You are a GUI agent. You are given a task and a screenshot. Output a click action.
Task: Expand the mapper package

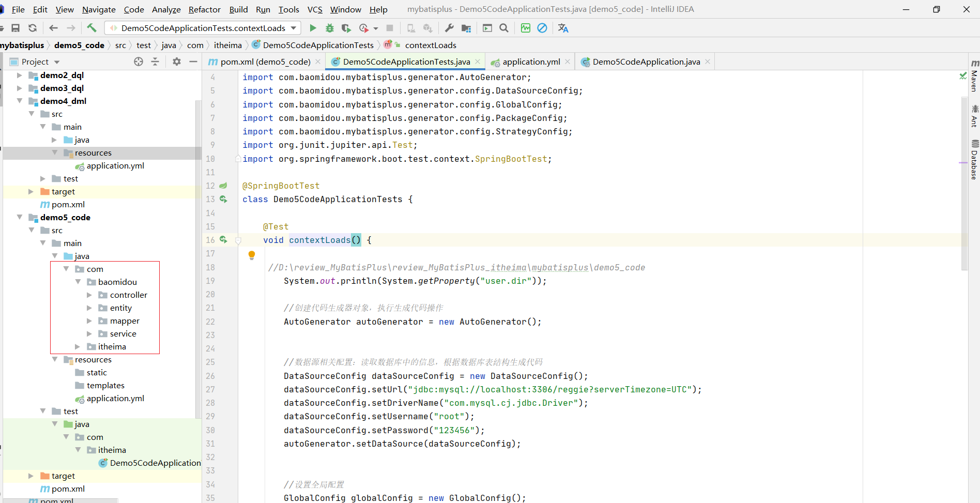[x=89, y=321]
